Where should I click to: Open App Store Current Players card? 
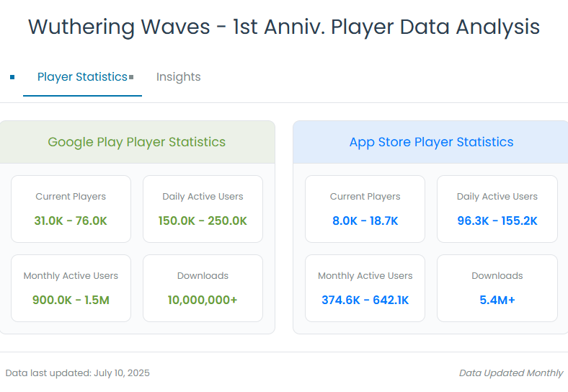pos(365,209)
